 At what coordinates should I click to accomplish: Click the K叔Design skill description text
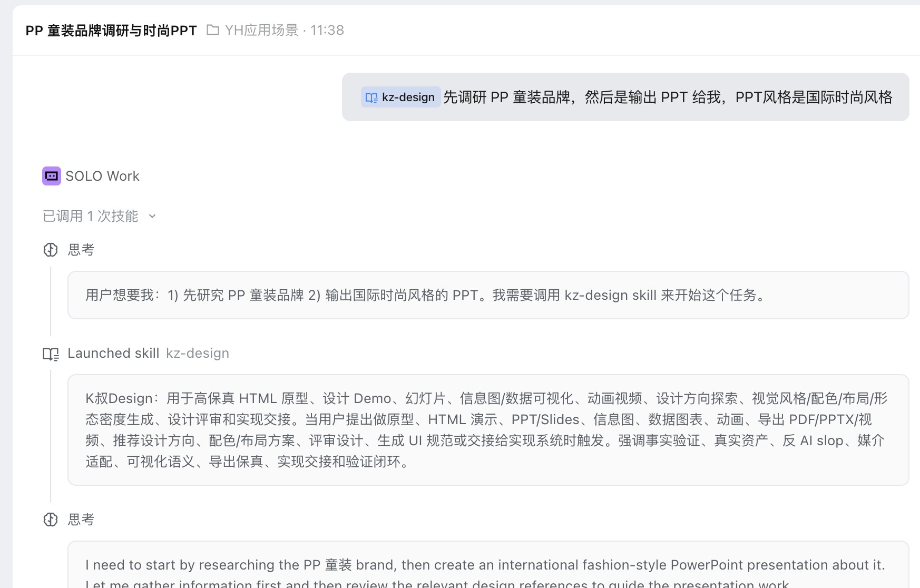coord(487,430)
